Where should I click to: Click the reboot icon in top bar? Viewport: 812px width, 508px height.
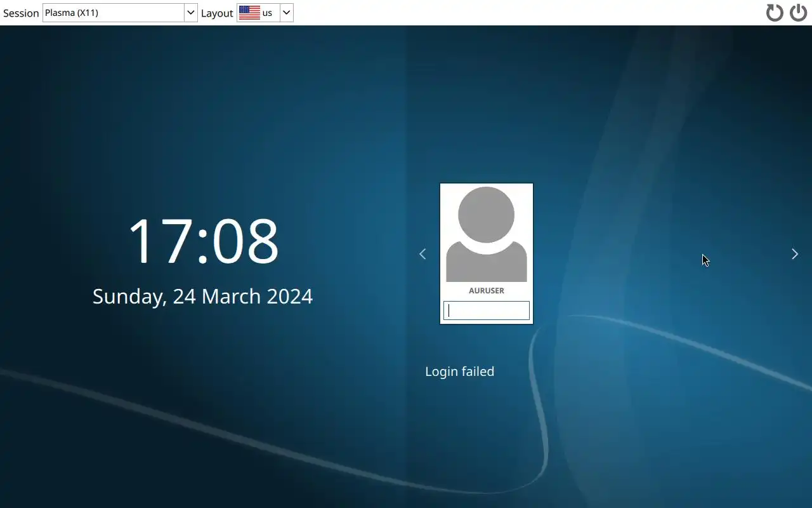[x=775, y=13]
